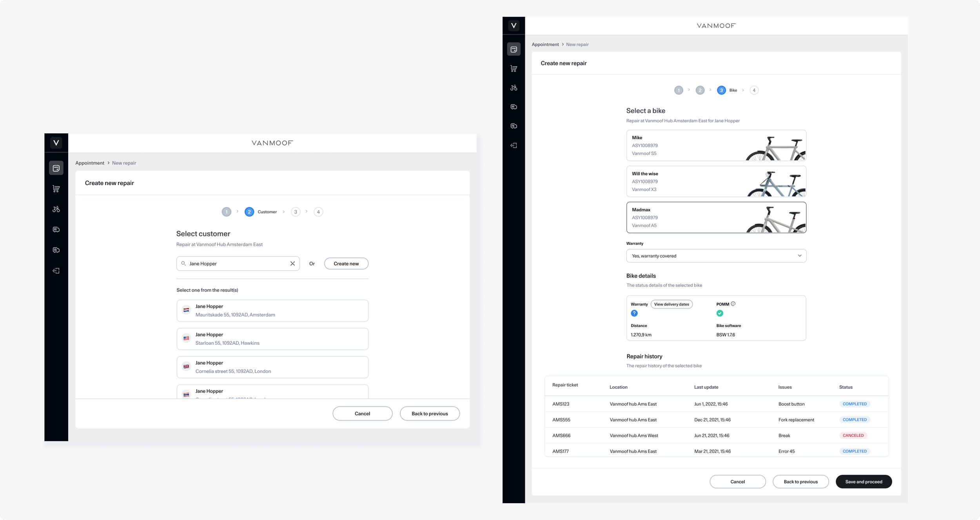The image size is (980, 520).
Task: Open the calendar appointment icon in left sidebar
Action: click(x=56, y=168)
